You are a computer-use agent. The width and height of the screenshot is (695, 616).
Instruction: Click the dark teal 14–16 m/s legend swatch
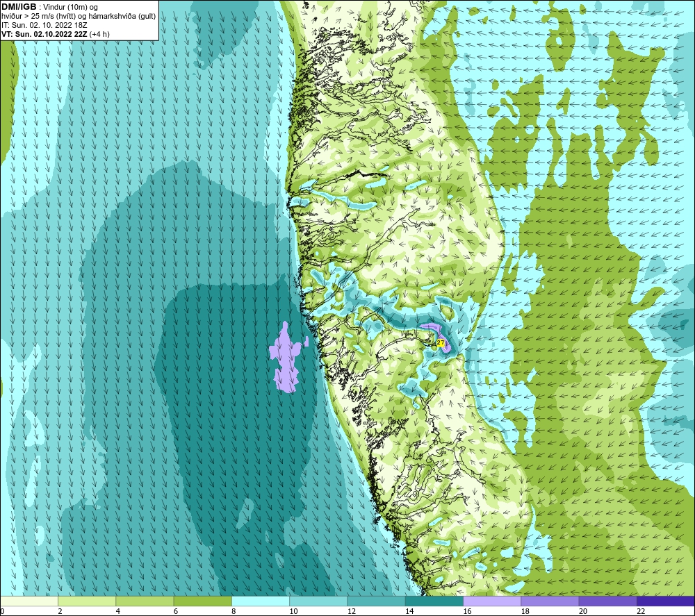[434, 601]
